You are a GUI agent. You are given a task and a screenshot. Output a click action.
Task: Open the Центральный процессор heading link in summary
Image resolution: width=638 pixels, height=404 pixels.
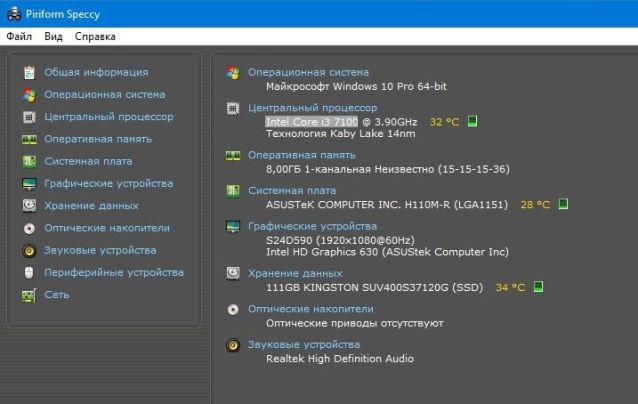[x=312, y=108]
